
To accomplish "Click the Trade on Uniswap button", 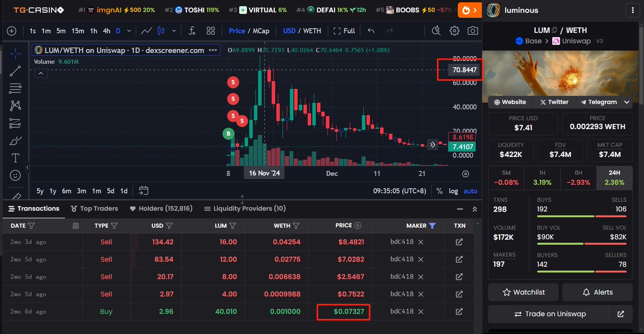I will pos(550,314).
